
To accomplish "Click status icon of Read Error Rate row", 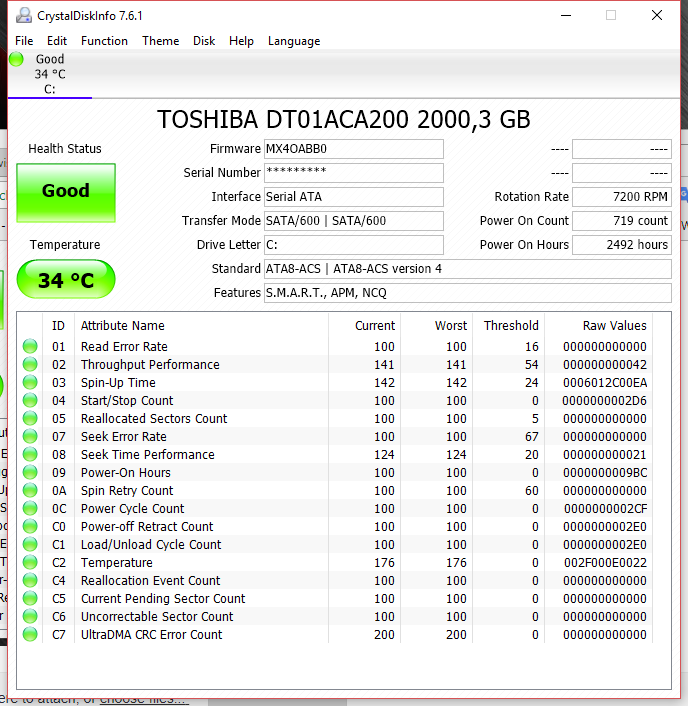I will 30,346.
